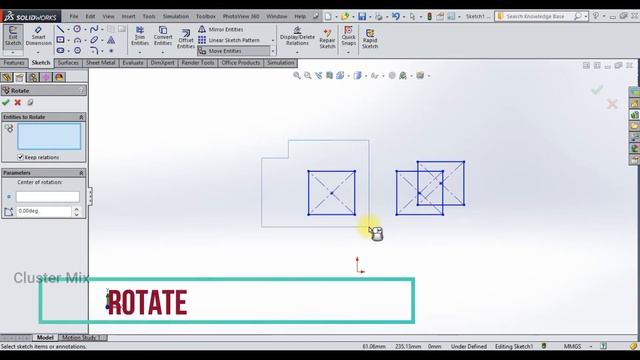Select the Arc sketch tool

click(77, 40)
